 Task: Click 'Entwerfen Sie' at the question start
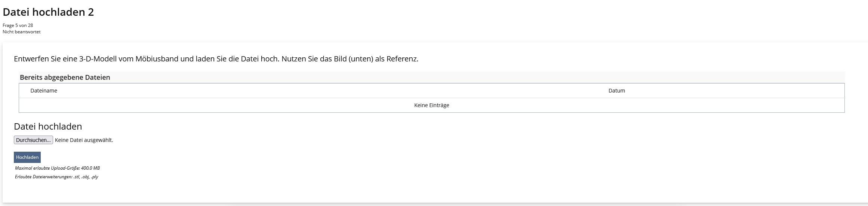34,59
